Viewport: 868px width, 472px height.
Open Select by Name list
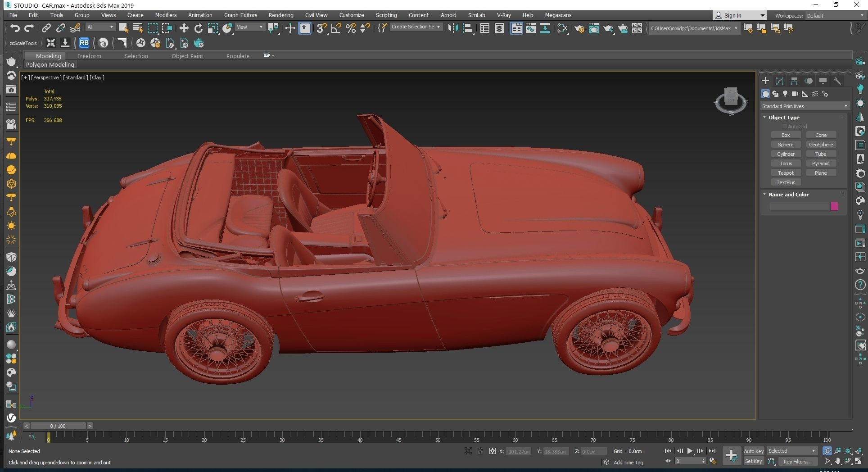[138, 28]
